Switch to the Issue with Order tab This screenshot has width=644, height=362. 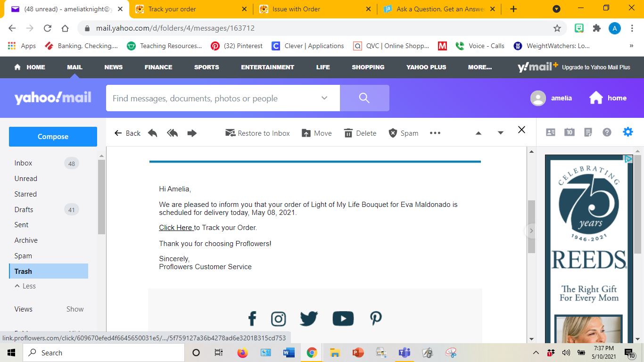pos(296,9)
